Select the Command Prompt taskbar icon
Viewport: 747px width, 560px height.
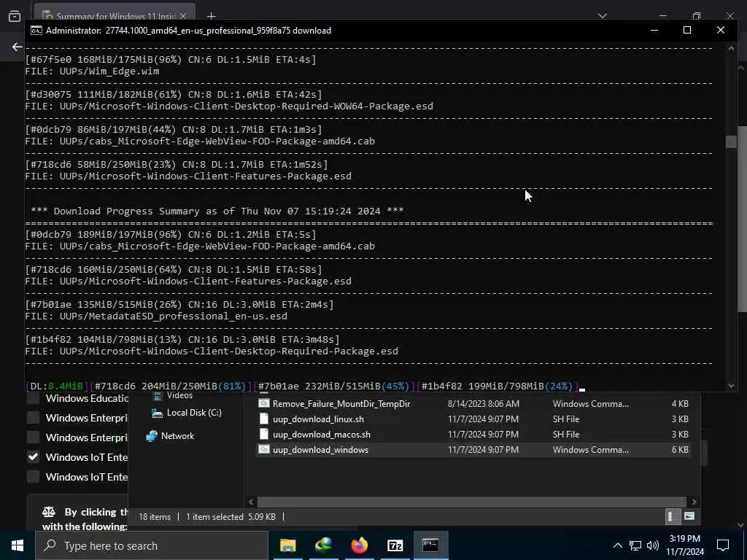[430, 545]
